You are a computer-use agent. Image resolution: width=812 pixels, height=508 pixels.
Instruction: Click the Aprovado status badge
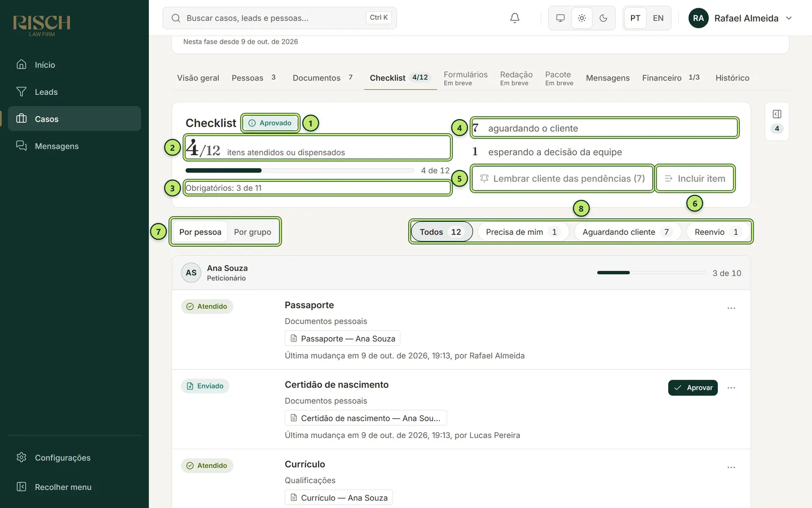pos(270,123)
